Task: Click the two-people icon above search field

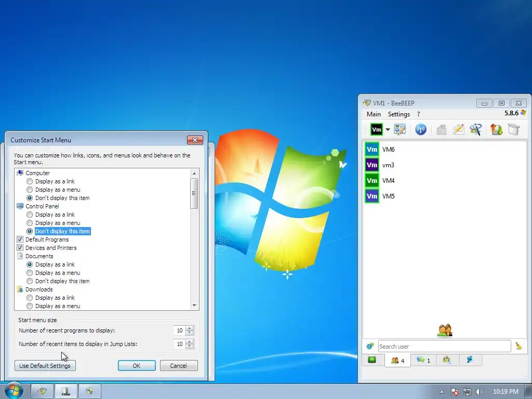Action: 445,330
